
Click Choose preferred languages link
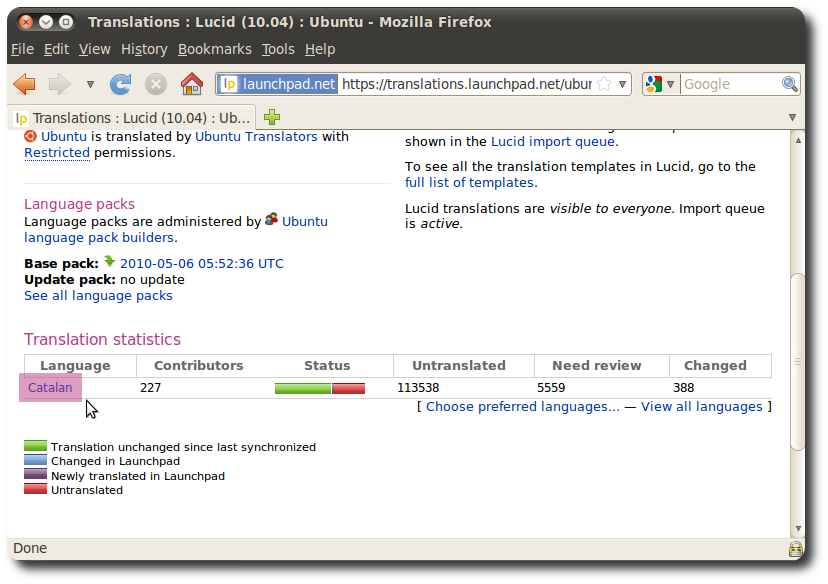pyautogui.click(x=523, y=407)
